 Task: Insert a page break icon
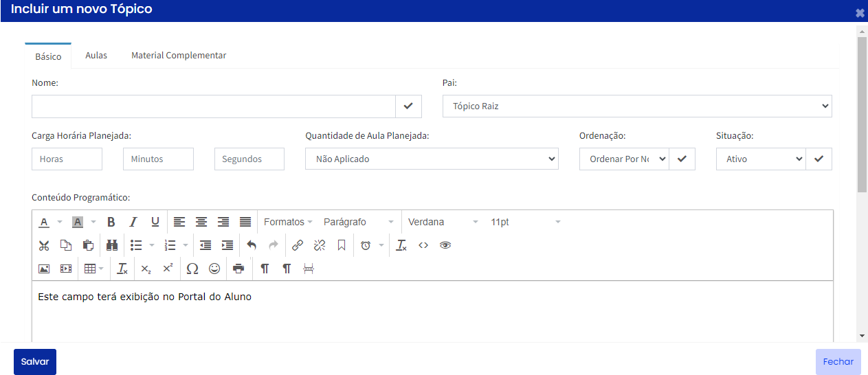pos(309,269)
